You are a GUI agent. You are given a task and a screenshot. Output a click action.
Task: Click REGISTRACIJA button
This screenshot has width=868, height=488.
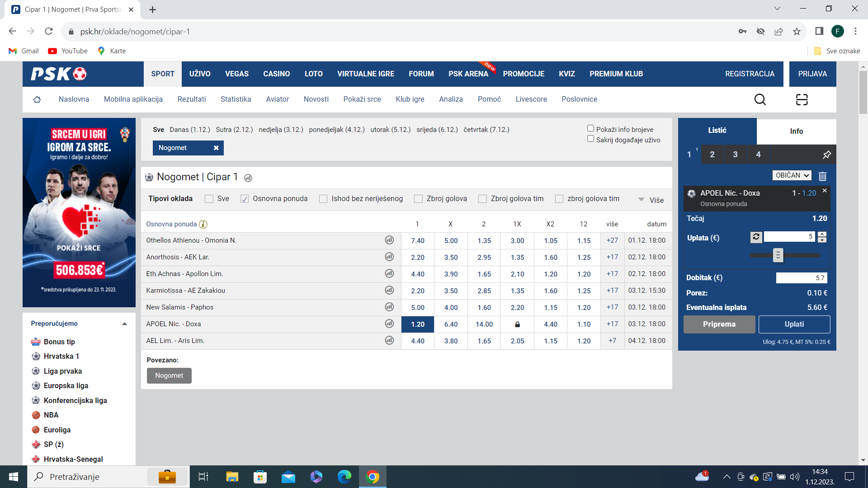pos(750,74)
